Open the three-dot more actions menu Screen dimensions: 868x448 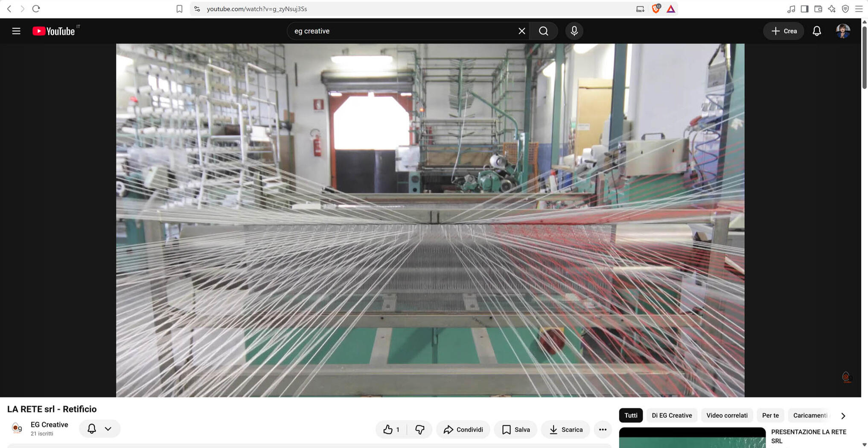click(603, 429)
